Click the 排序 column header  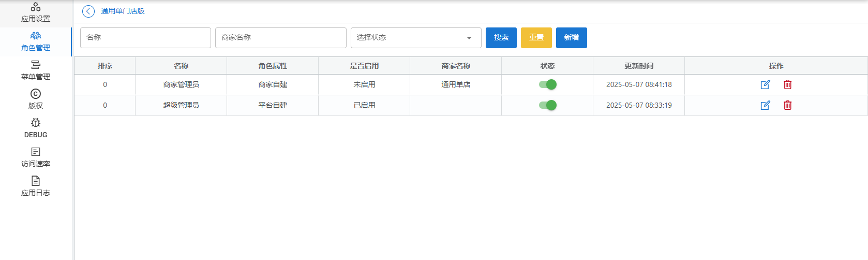point(105,66)
